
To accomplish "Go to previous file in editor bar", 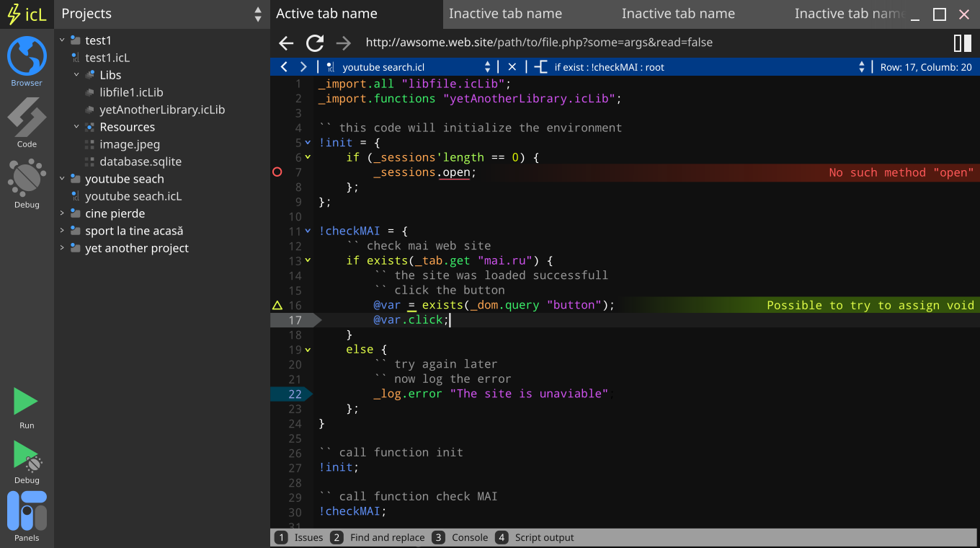I will click(284, 67).
